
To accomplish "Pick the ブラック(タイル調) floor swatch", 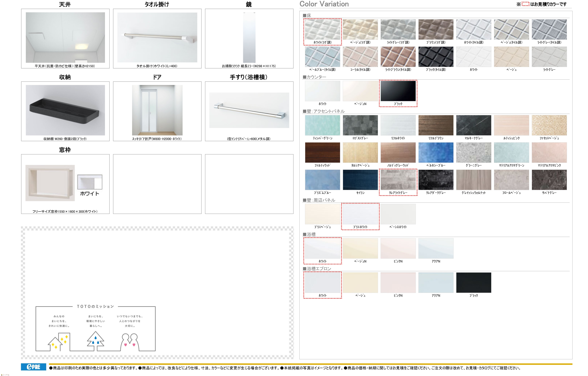I will click(436, 57).
